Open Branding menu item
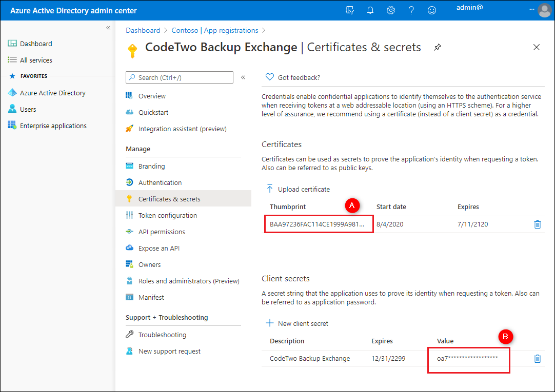Viewport: 555px width, 392px height. tap(151, 166)
